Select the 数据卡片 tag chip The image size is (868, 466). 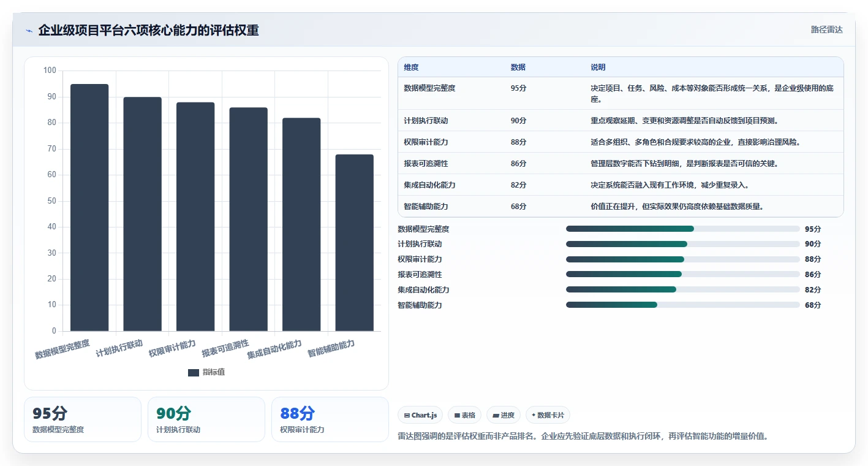[x=548, y=415]
